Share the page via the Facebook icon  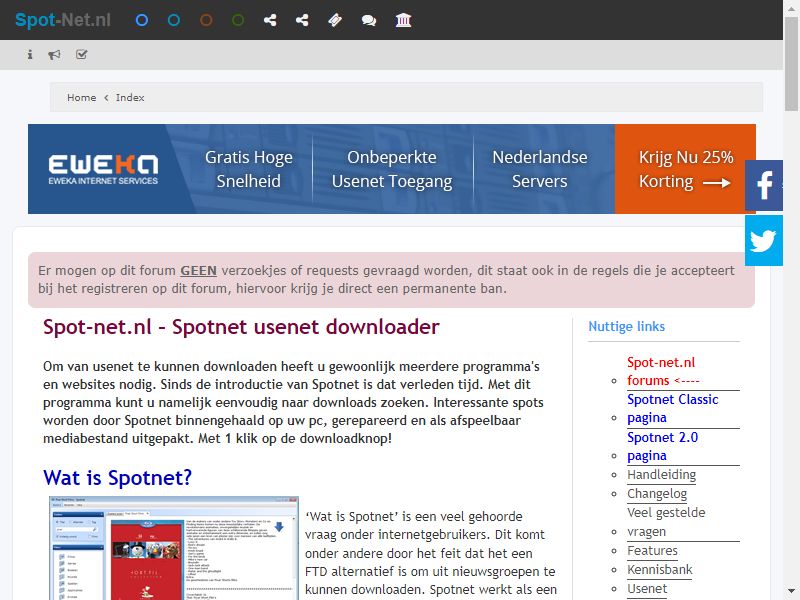(764, 185)
